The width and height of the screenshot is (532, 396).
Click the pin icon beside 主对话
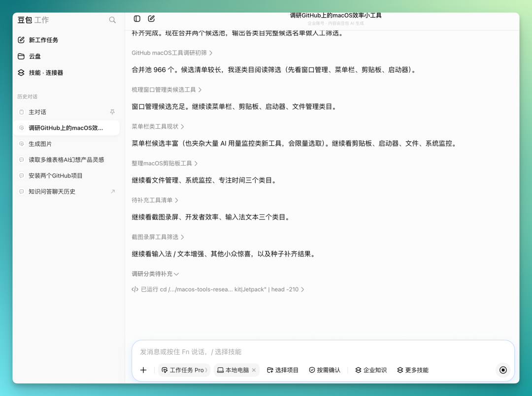(112, 112)
